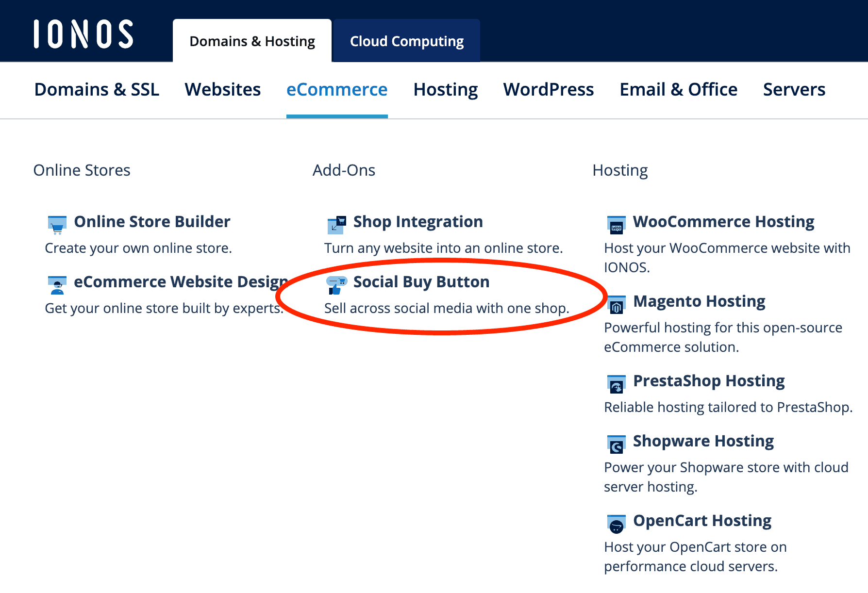The height and width of the screenshot is (593, 868).
Task: Open the WordPress menu
Action: click(548, 90)
